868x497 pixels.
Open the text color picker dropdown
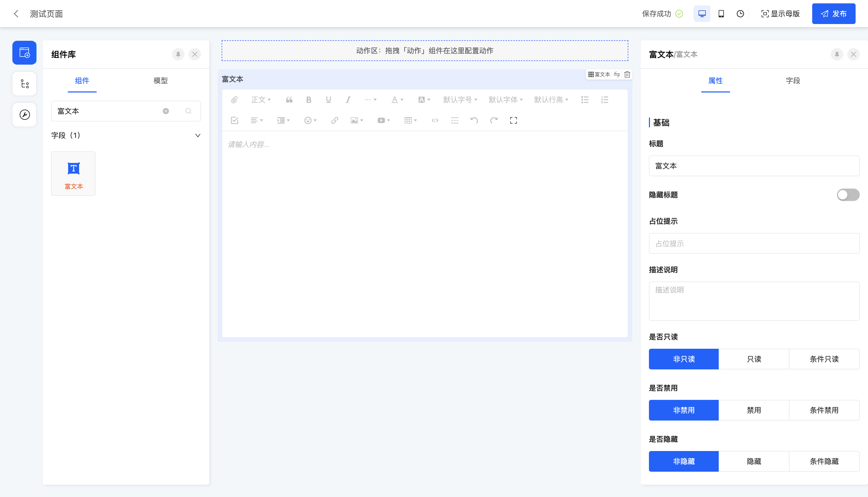(x=397, y=100)
